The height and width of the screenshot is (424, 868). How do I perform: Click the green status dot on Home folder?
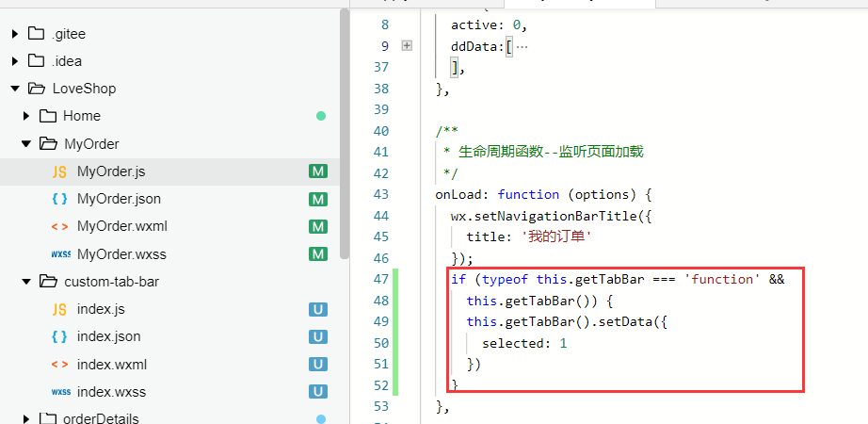(x=320, y=116)
